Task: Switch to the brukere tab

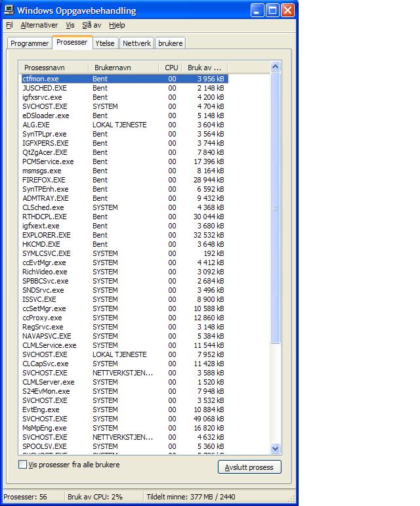Action: 170,43
